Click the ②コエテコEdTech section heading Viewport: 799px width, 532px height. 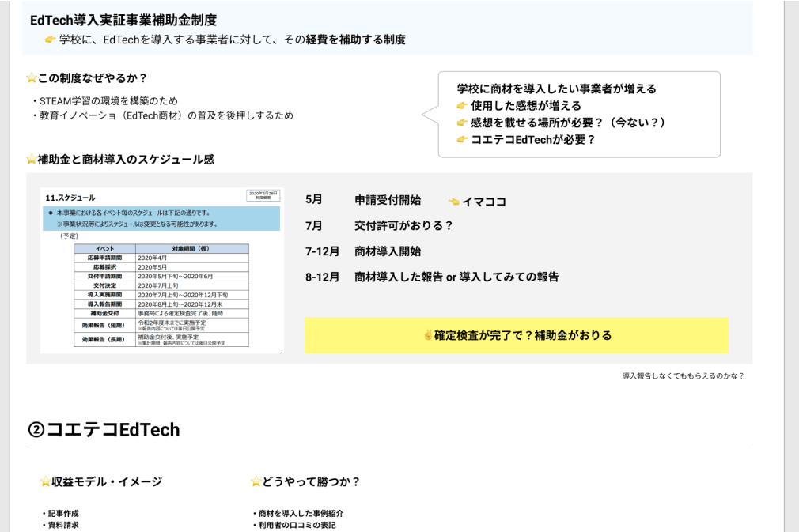104,430
